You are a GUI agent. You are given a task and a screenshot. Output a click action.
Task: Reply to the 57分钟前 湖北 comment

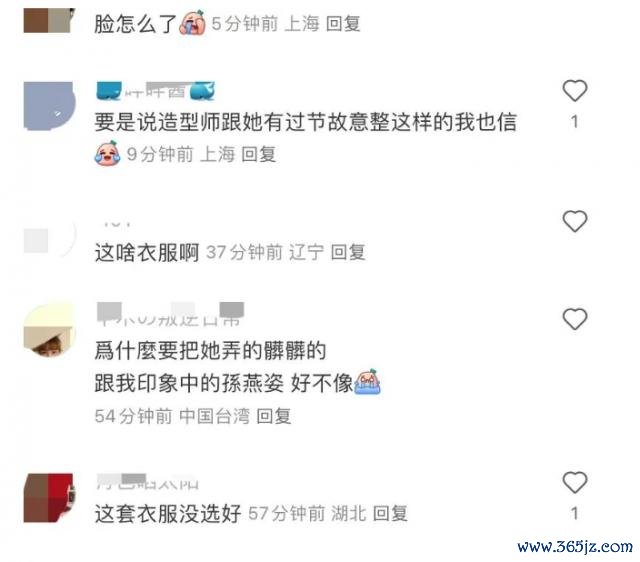point(390,513)
